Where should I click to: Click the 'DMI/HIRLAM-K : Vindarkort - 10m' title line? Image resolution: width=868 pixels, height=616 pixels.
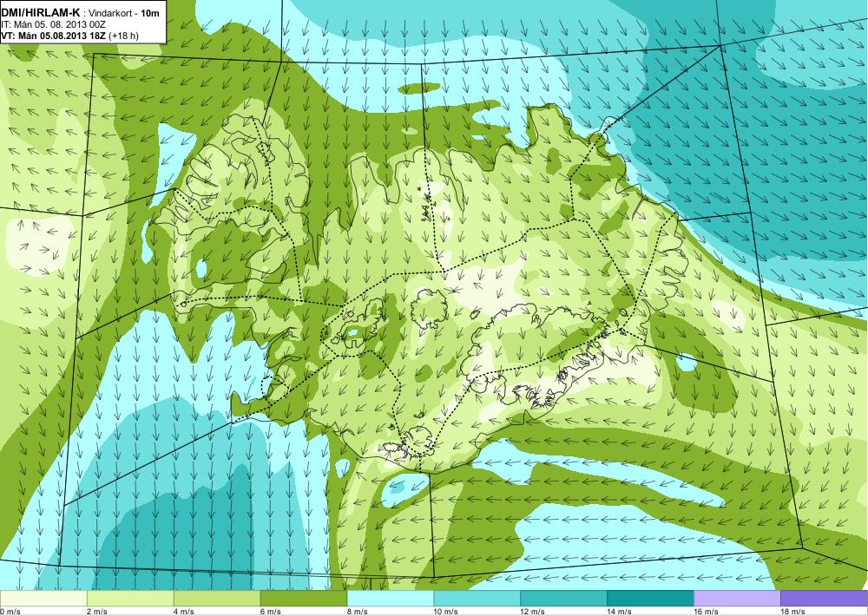point(81,12)
